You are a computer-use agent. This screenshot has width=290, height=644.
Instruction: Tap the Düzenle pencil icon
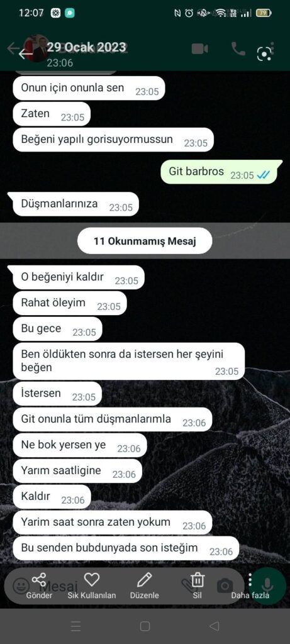click(144, 579)
